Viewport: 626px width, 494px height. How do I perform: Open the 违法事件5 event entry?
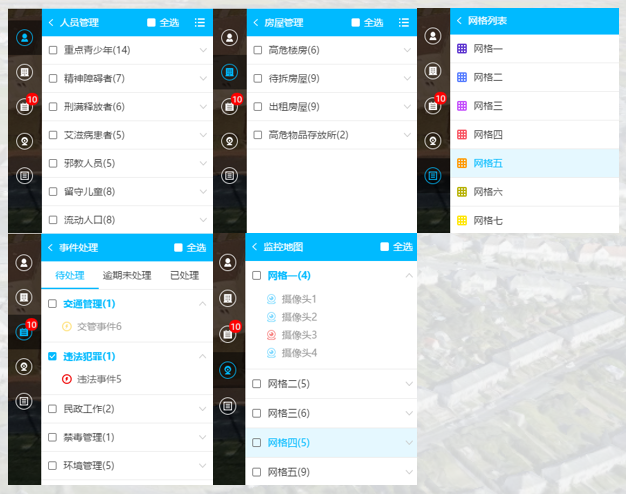tap(99, 379)
